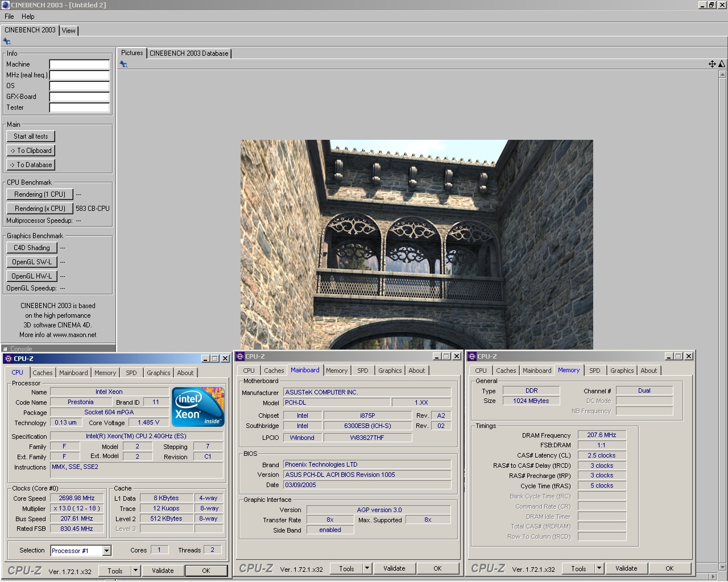Open SPD tab in left CPU-Z window
This screenshot has height=582, width=728.
click(x=131, y=373)
